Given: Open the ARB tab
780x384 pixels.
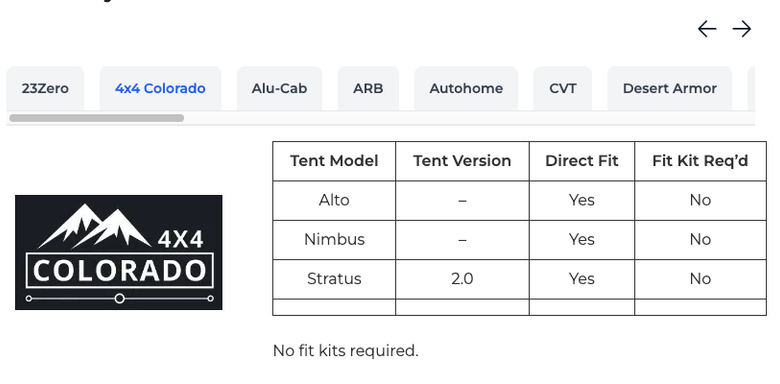Looking at the screenshot, I should click(x=368, y=89).
